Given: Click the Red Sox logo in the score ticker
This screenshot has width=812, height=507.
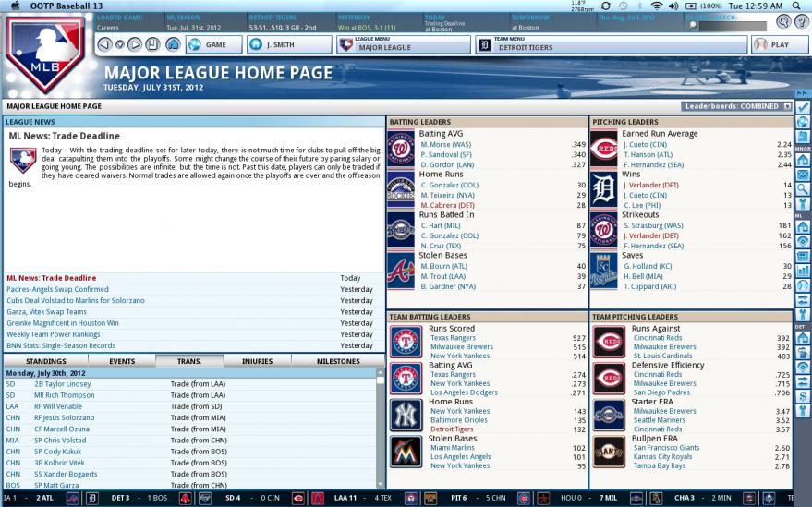Looking at the screenshot, I should coord(186,498).
